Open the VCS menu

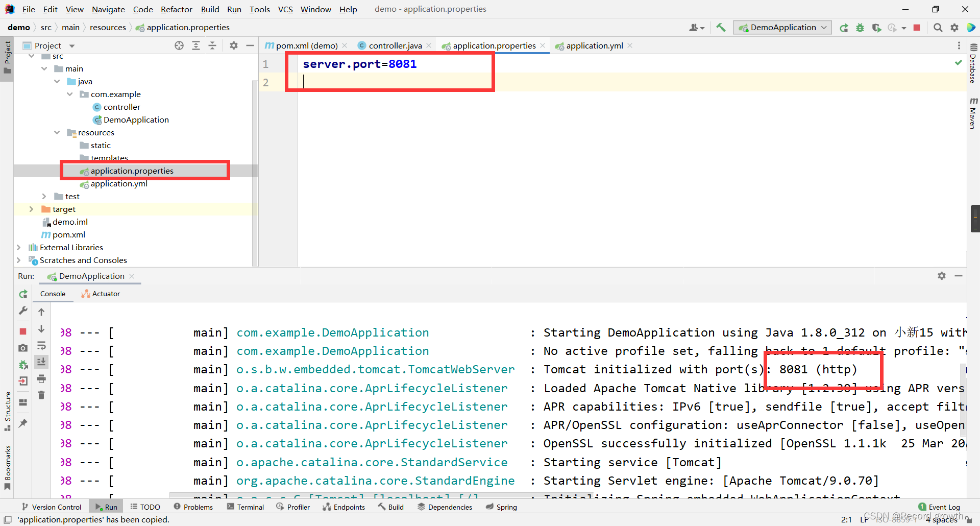coord(285,9)
